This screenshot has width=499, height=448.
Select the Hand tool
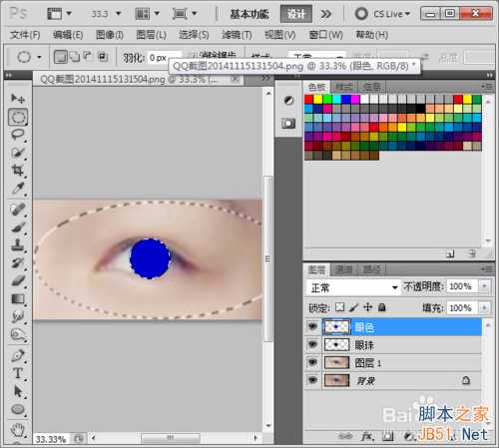click(17, 430)
